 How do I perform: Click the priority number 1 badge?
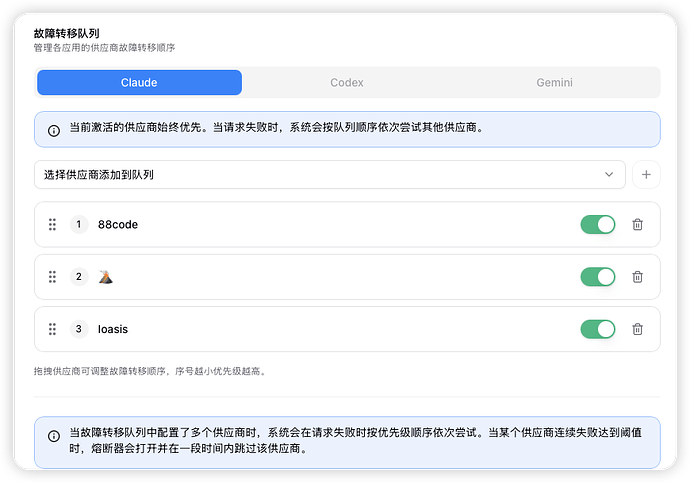coord(79,224)
